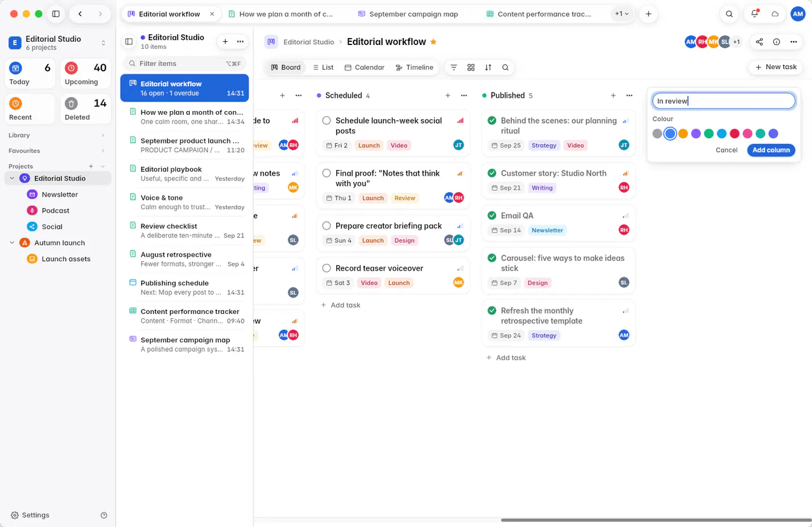Confirm with the Add column button
The width and height of the screenshot is (812, 527).
[x=771, y=150]
